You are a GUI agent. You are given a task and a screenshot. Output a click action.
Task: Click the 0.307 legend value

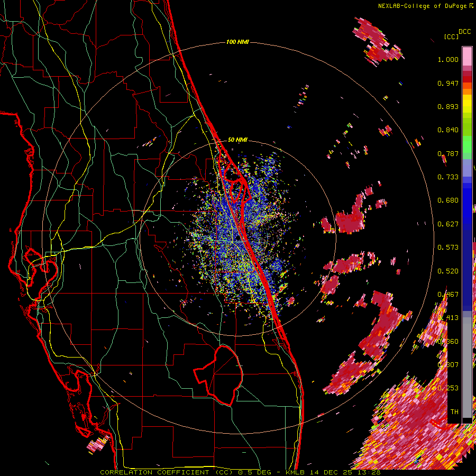click(x=448, y=364)
